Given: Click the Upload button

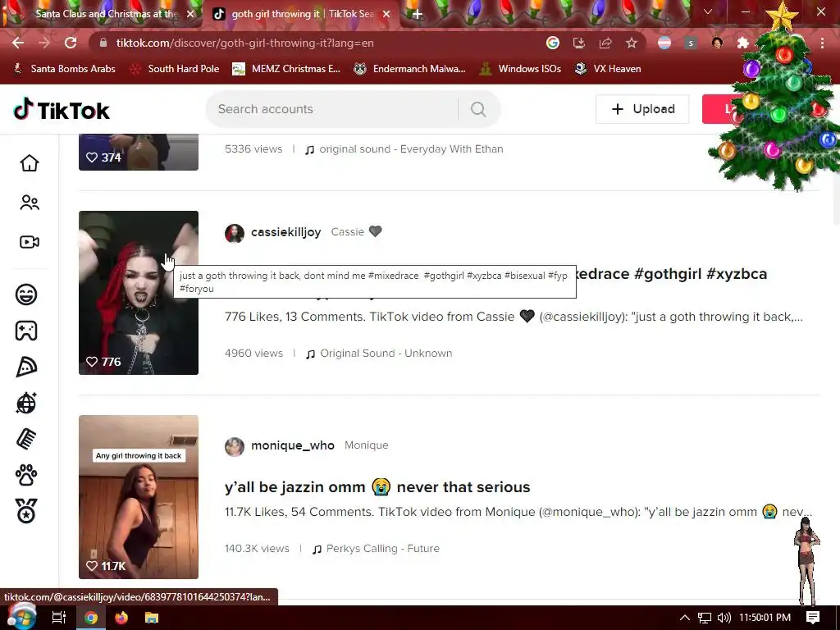Looking at the screenshot, I should tap(642, 109).
